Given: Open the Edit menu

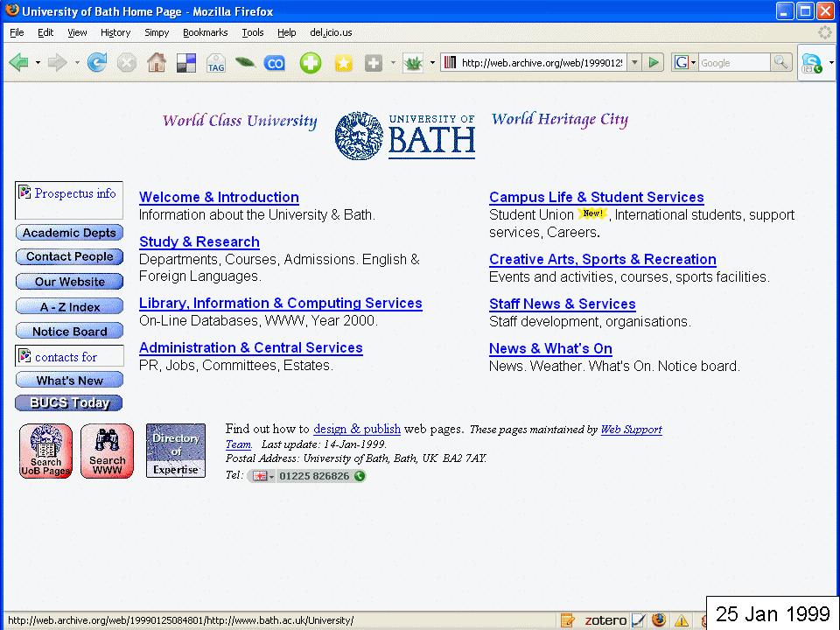Looking at the screenshot, I should click(x=45, y=32).
